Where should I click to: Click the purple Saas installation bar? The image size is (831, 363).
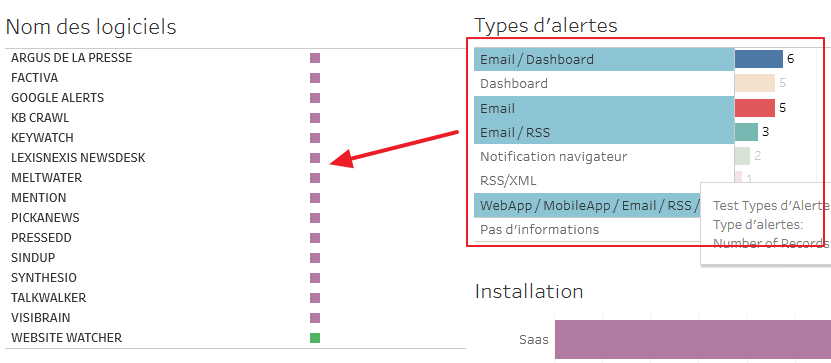693,339
